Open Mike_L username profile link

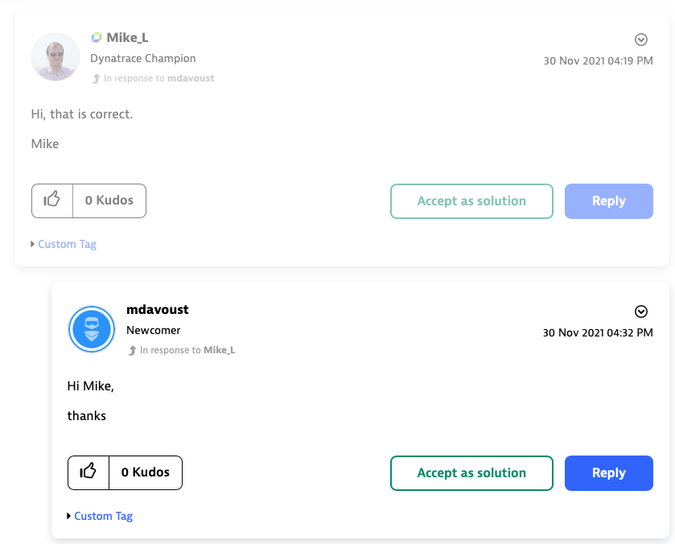point(127,38)
